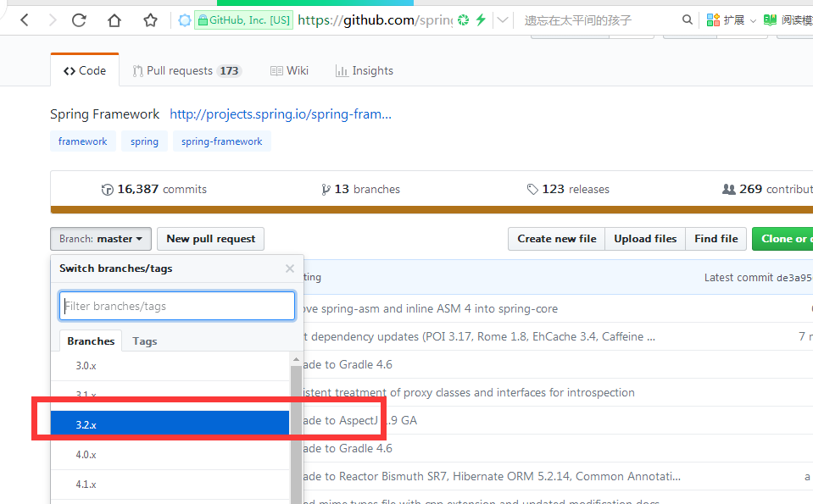Screen dimensions: 813x504
Task: Click the green Clone or download button
Action: tap(782, 239)
